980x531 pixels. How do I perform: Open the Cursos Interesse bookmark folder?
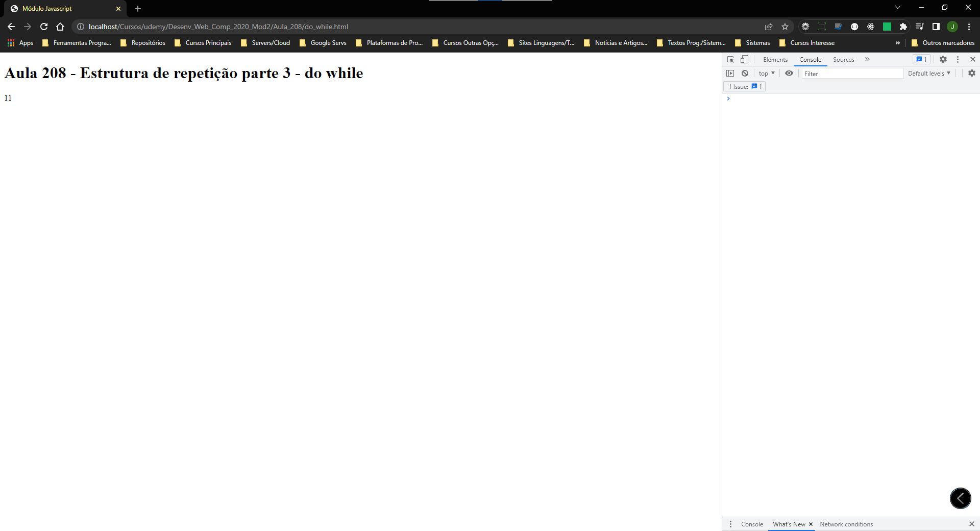pyautogui.click(x=807, y=43)
